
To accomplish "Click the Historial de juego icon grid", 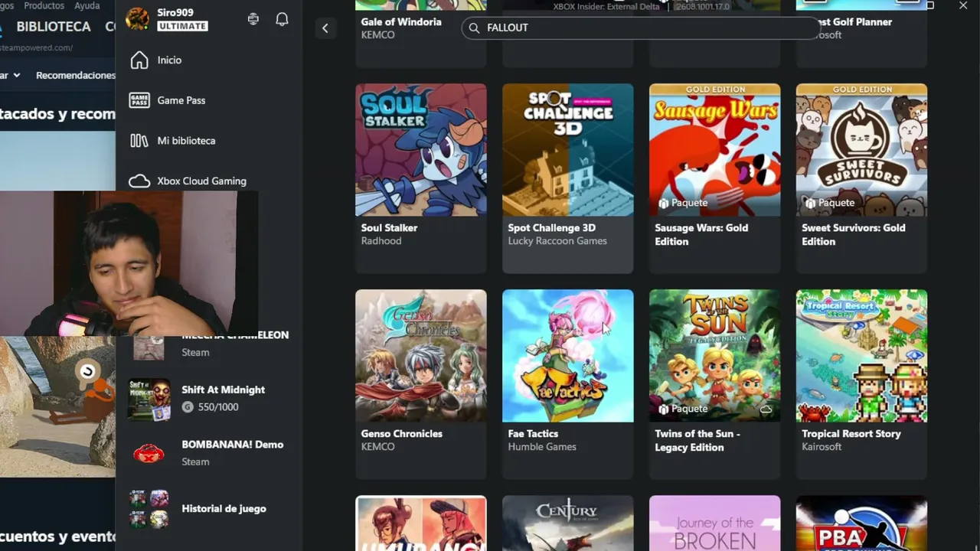I will (x=149, y=508).
